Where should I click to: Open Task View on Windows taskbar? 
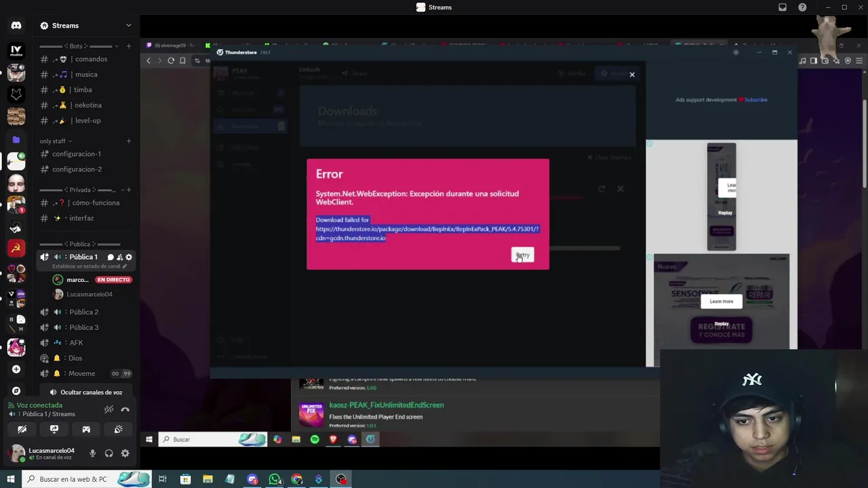(x=163, y=479)
